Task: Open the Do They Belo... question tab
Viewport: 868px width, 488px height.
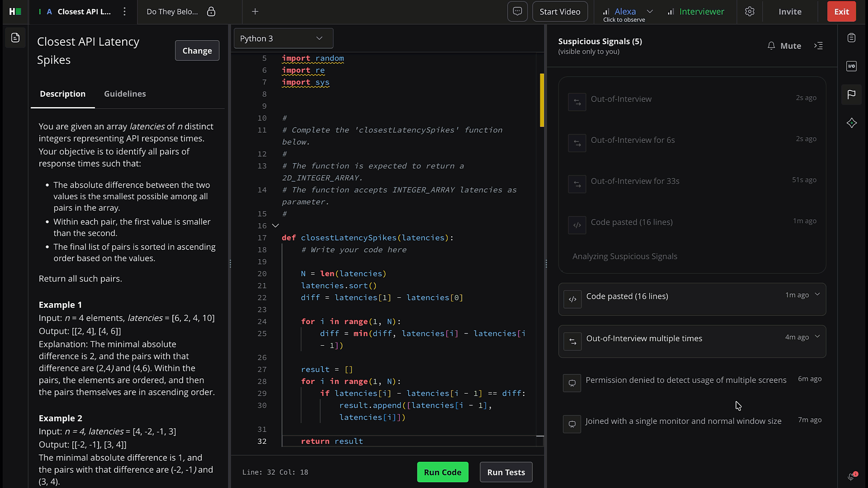Action: (172, 11)
